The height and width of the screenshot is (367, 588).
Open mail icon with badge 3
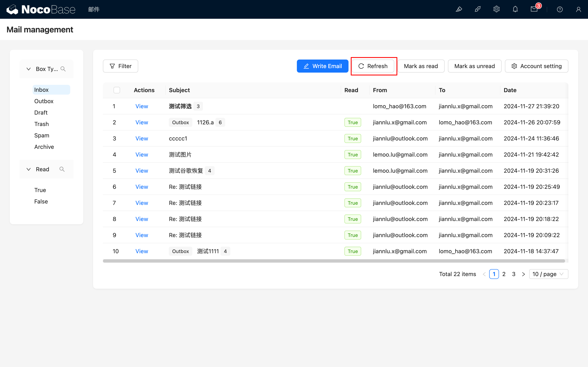(x=534, y=9)
